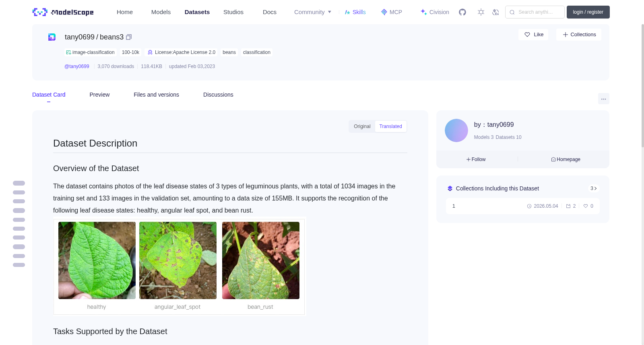Viewport: 644px width, 345px height.
Task: Switch description to Original
Action: pyautogui.click(x=362, y=126)
